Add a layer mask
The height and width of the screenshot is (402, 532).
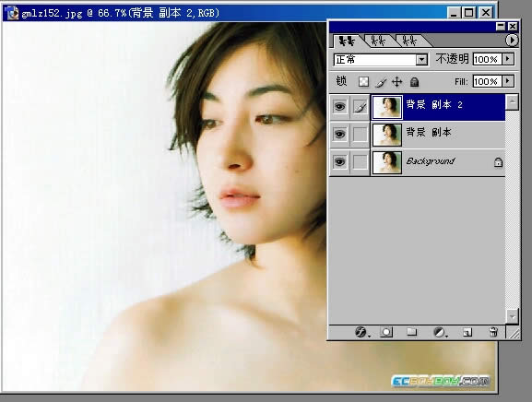tap(386, 332)
